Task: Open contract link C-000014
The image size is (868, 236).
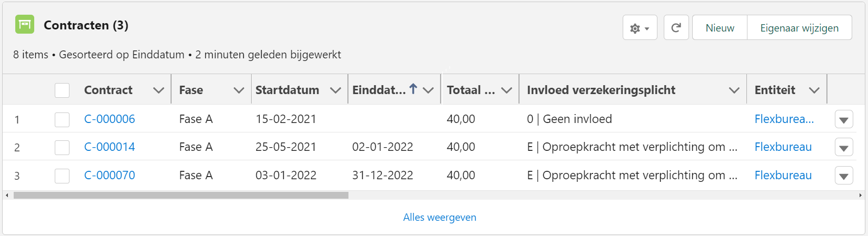Action: click(109, 147)
